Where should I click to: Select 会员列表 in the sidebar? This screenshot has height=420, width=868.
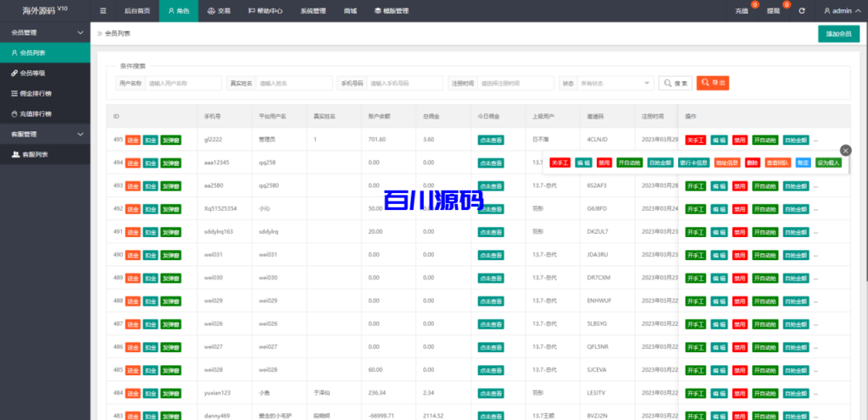pyautogui.click(x=45, y=53)
